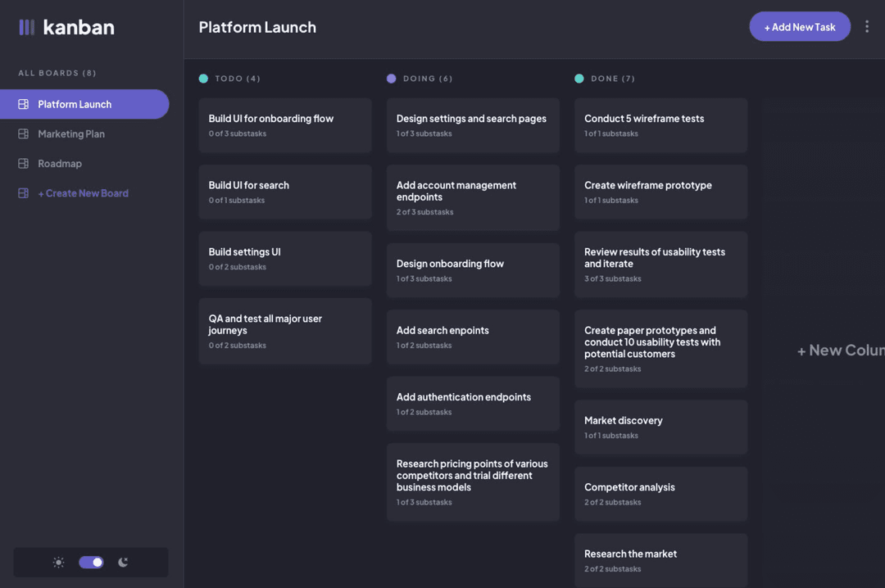Open Add authentication endpoints task
Viewport: 885px width, 588px height.
[473, 404]
